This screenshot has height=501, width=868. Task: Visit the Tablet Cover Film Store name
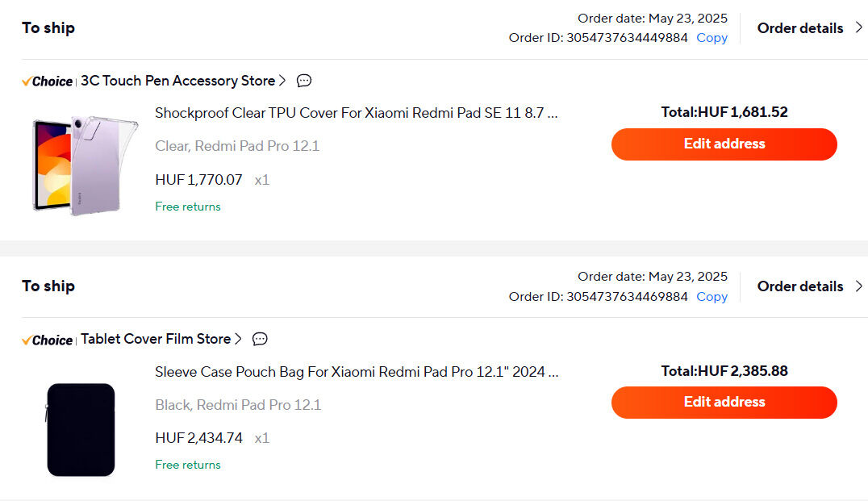(156, 339)
